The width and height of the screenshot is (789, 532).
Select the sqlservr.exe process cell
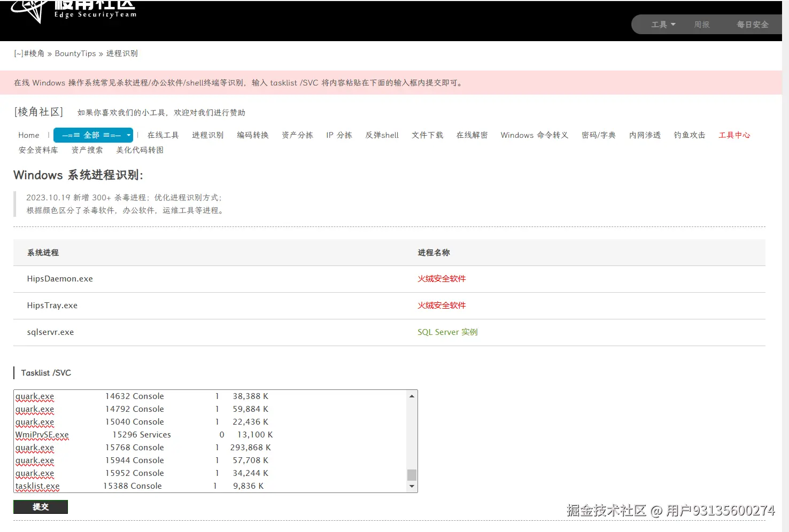[x=50, y=332]
